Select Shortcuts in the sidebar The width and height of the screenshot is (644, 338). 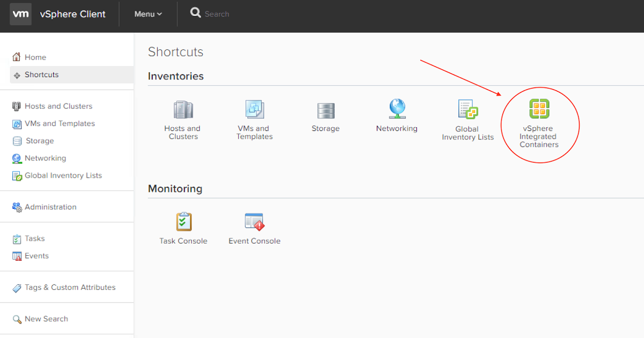[x=41, y=75]
